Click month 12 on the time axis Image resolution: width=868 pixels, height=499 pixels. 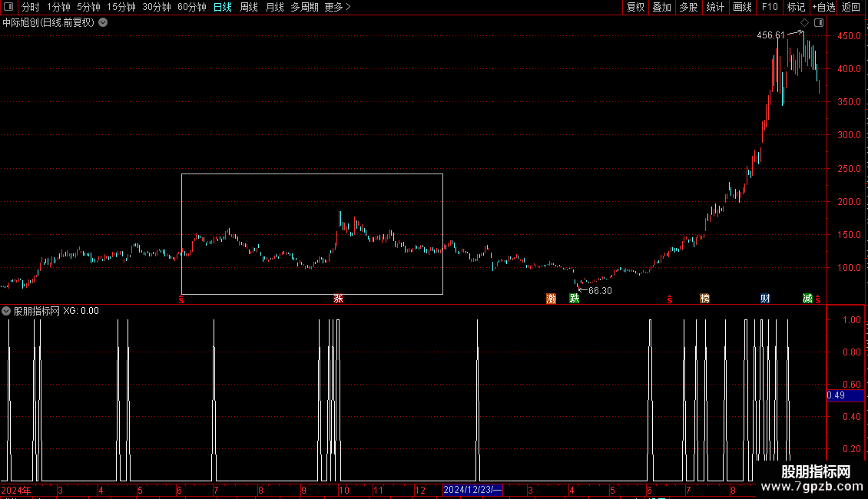pos(420,490)
